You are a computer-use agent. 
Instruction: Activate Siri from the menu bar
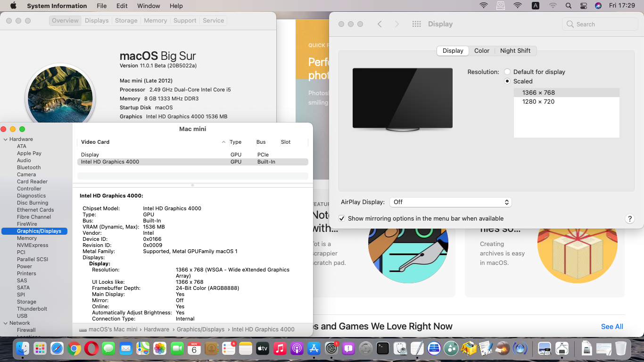pyautogui.click(x=598, y=6)
